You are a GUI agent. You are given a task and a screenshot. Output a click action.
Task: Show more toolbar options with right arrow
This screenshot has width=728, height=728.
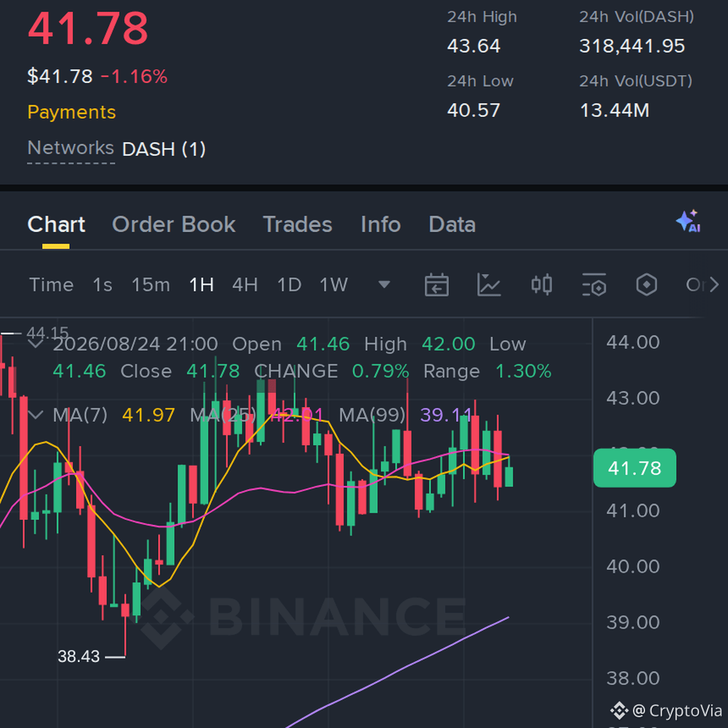click(715, 284)
